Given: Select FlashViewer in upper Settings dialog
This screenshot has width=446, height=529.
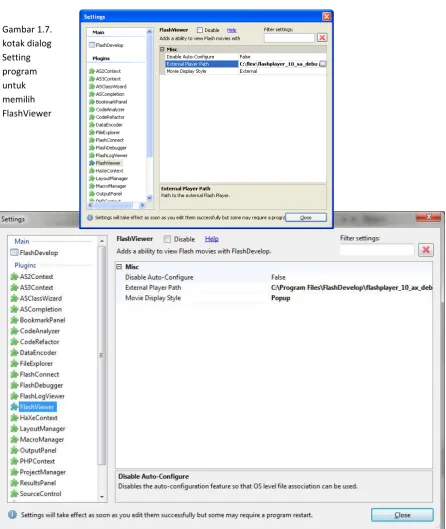Looking at the screenshot, I should tap(105, 163).
